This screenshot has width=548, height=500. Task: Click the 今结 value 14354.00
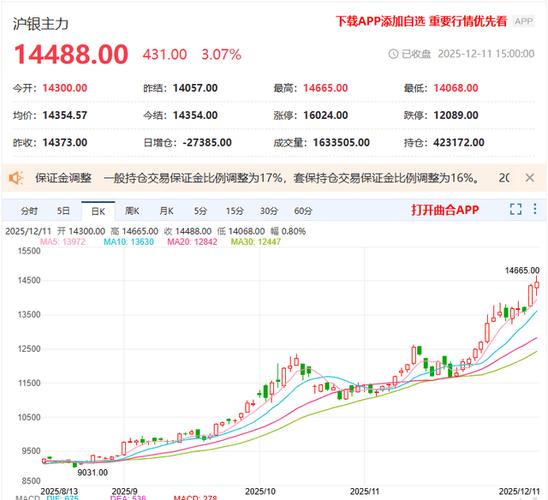click(195, 115)
